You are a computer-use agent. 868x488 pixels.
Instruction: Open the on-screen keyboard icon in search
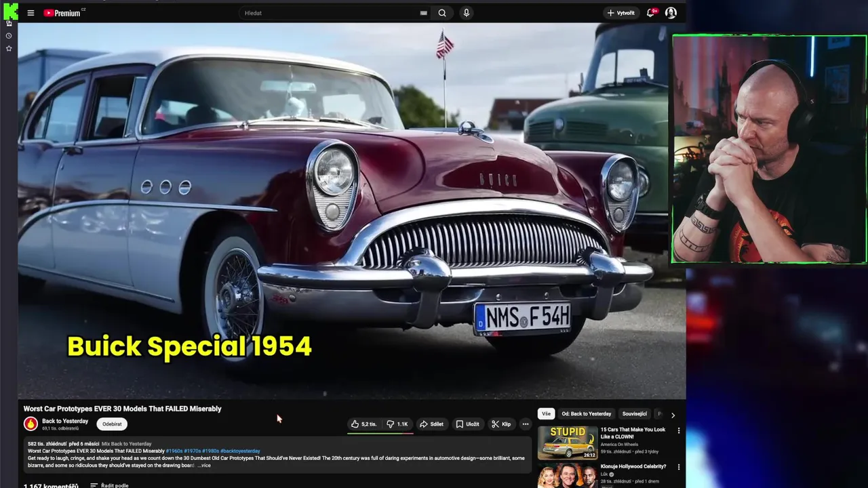pos(423,13)
